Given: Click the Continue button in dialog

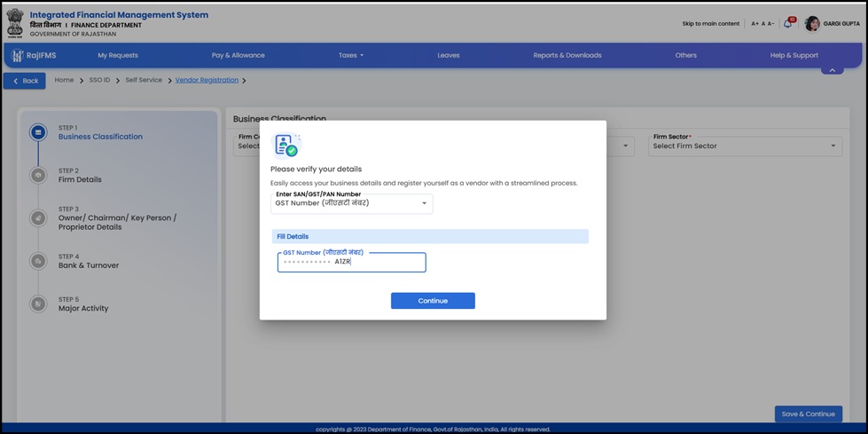Looking at the screenshot, I should (433, 300).
